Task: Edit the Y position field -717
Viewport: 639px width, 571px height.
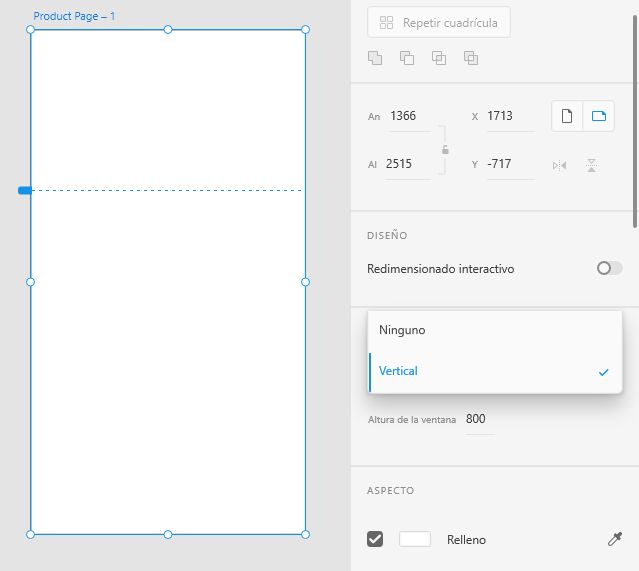Action: [511, 164]
